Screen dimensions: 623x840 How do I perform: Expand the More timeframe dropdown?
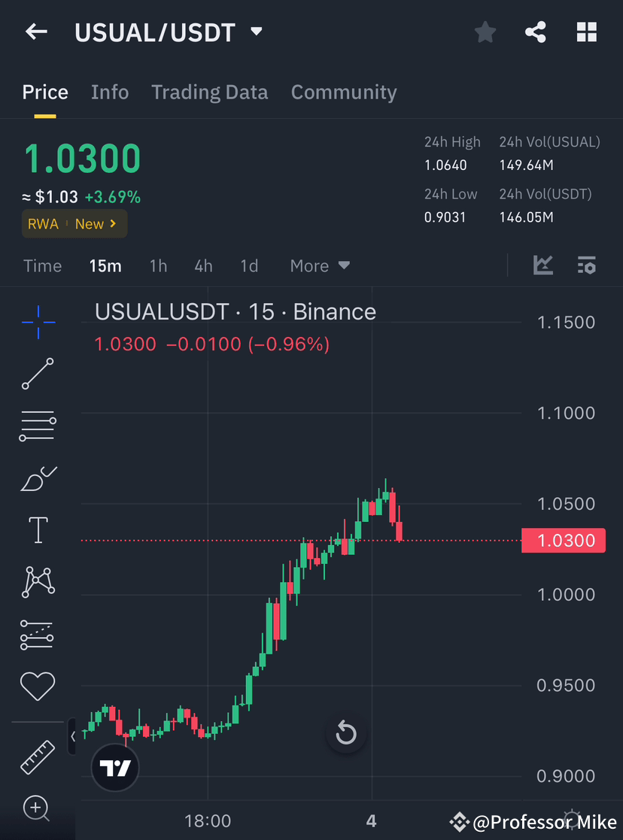[319, 265]
